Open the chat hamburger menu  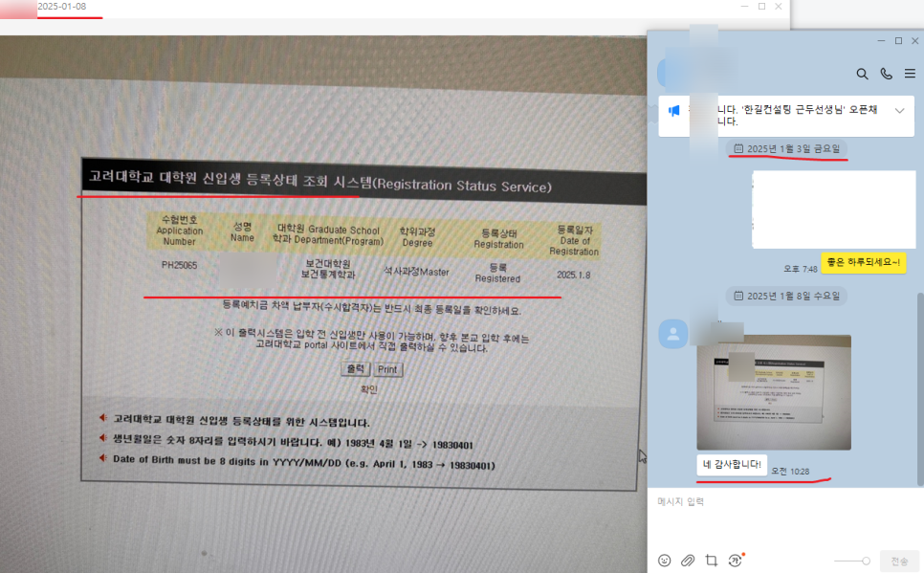[x=910, y=74]
